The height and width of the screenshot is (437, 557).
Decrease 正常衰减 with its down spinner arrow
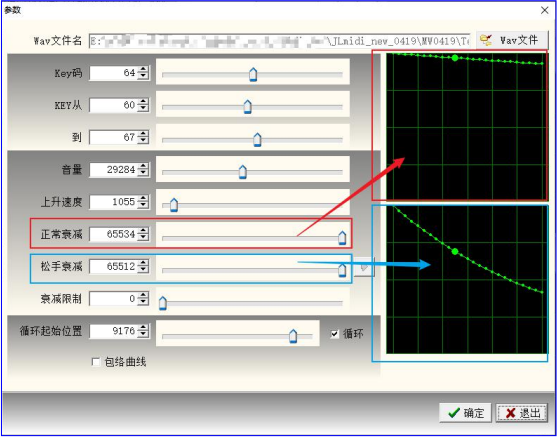143,238
